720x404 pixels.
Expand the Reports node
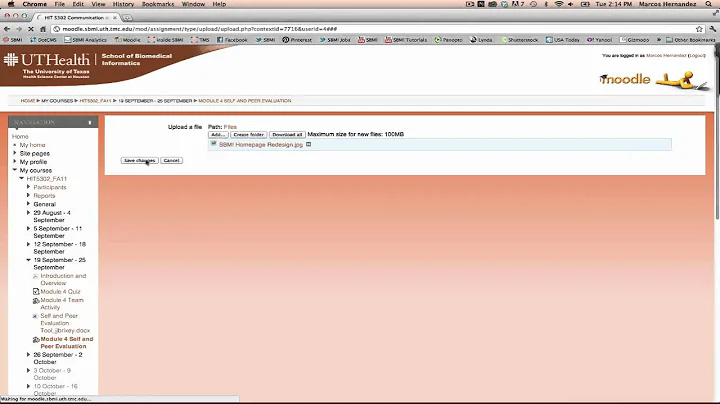click(28, 195)
